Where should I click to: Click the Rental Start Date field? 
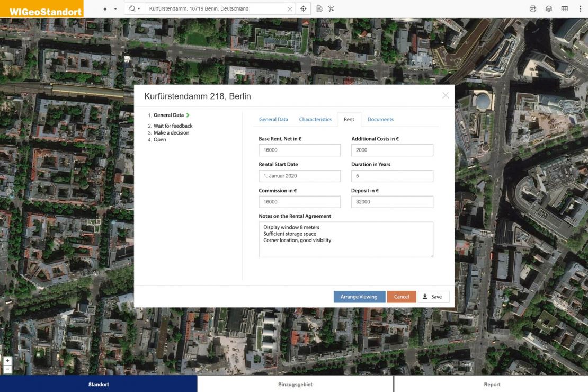point(300,176)
